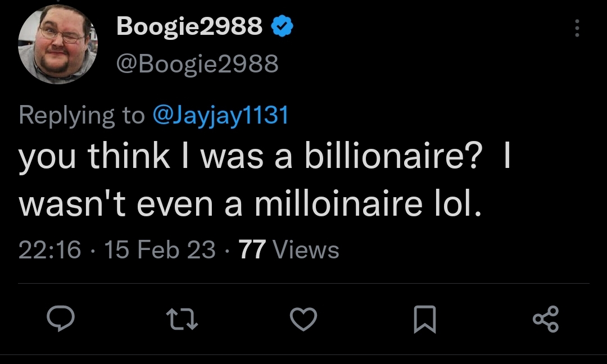Like the tweet with the heart icon
Image resolution: width=607 pixels, height=364 pixels.
[x=303, y=320]
